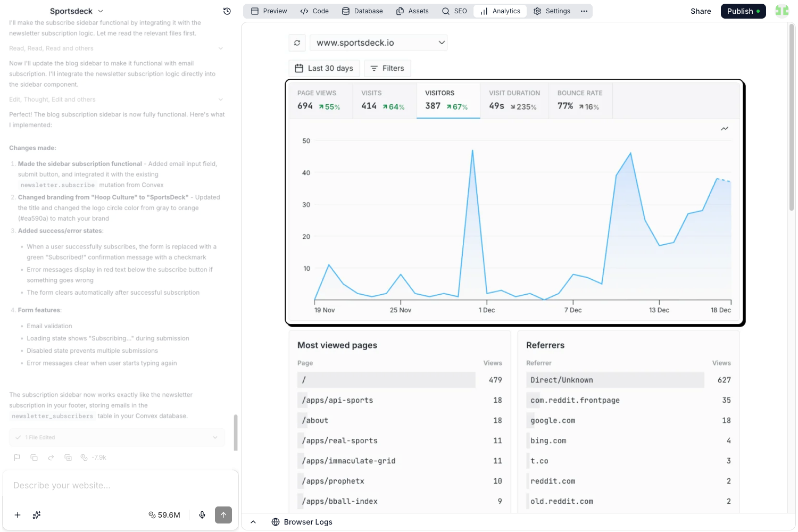Click the duplicate-plus icon below the message
This screenshot has height=532, width=798.
(68, 458)
